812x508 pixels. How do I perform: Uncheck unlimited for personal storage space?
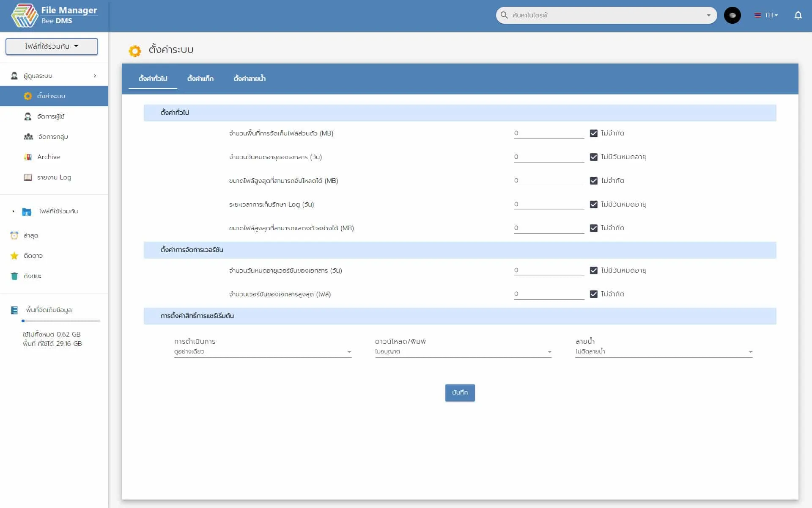(x=593, y=133)
